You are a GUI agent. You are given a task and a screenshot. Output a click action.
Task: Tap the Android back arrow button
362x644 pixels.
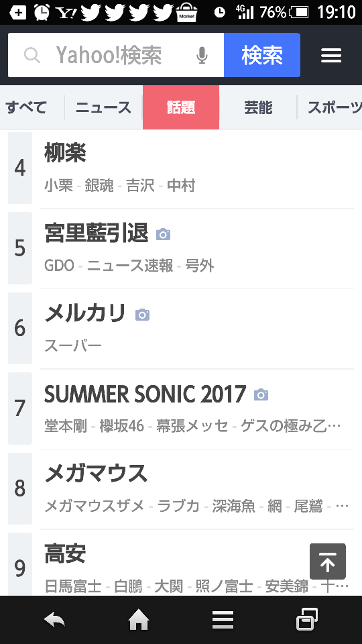(x=54, y=620)
